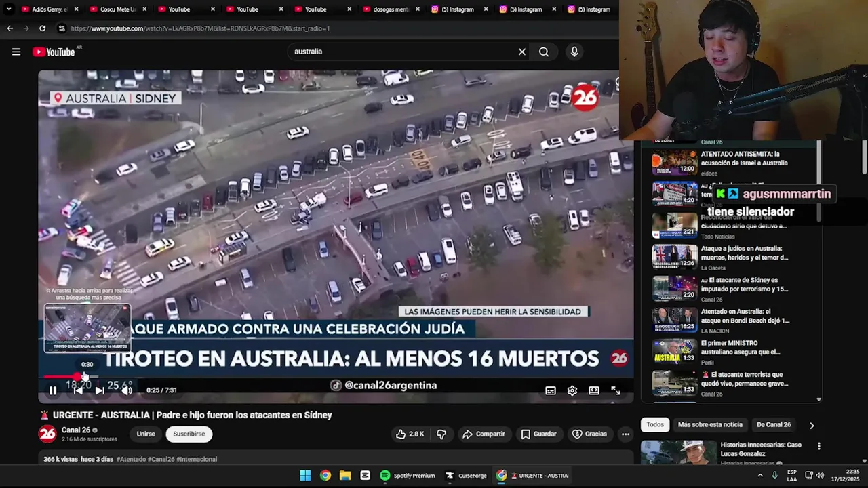This screenshot has height=488, width=868.
Task: Select the Todos filter chip
Action: (655, 424)
